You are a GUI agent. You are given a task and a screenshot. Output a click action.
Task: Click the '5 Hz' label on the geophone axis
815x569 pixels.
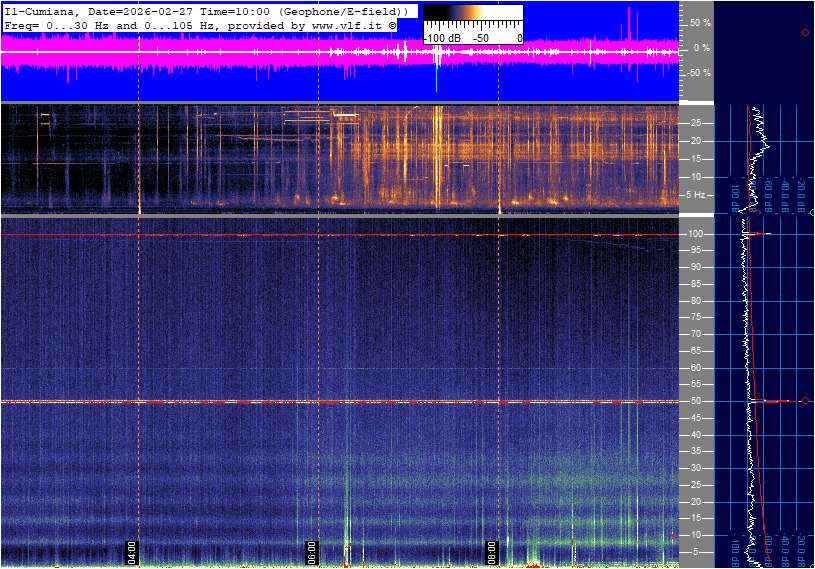point(696,195)
